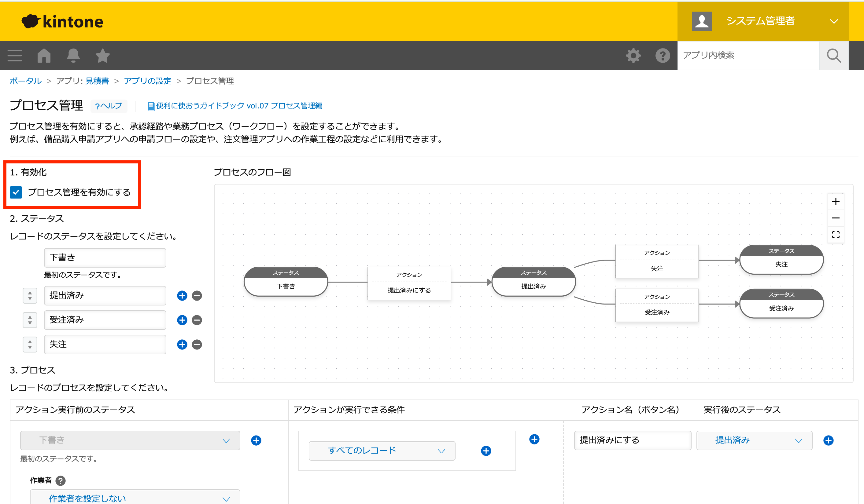
Task: Reorder 失注 using its stepper arrows
Action: 30,344
